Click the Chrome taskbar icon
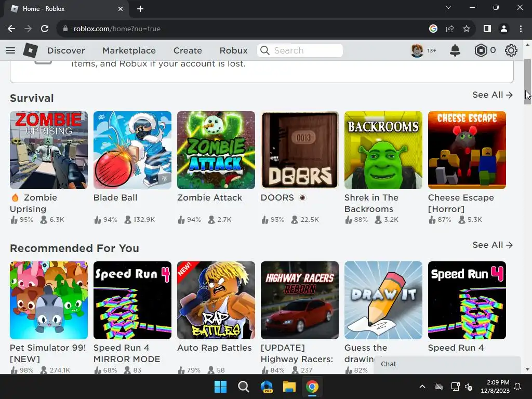 coord(312,387)
